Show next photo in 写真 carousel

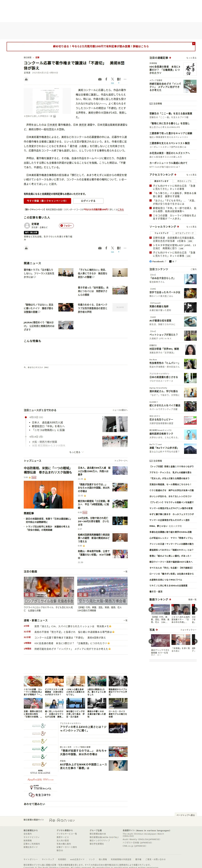[195, 641]
